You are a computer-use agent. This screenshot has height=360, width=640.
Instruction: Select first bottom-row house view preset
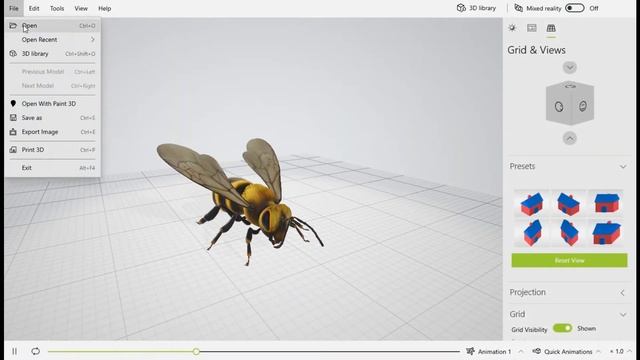point(532,233)
